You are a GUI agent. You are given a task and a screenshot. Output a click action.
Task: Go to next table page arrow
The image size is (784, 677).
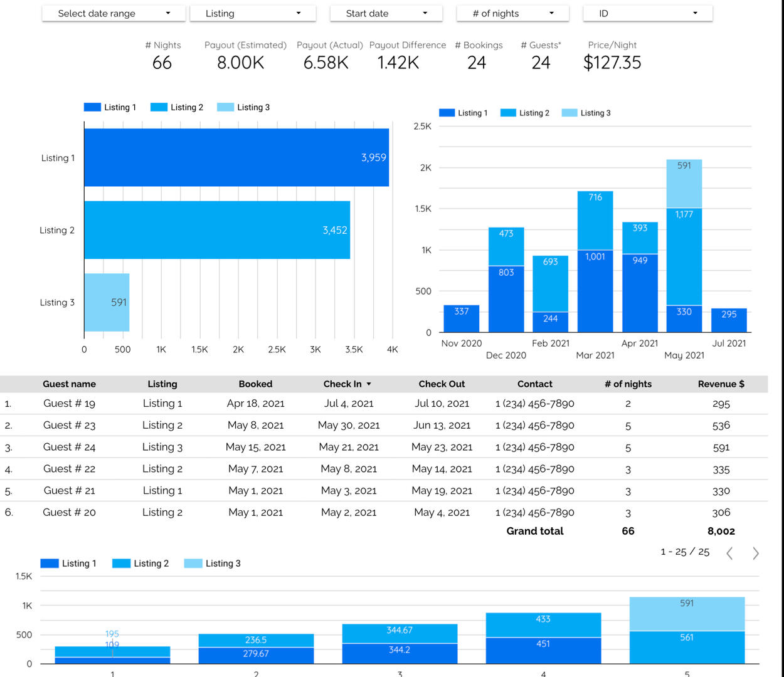[x=756, y=553]
